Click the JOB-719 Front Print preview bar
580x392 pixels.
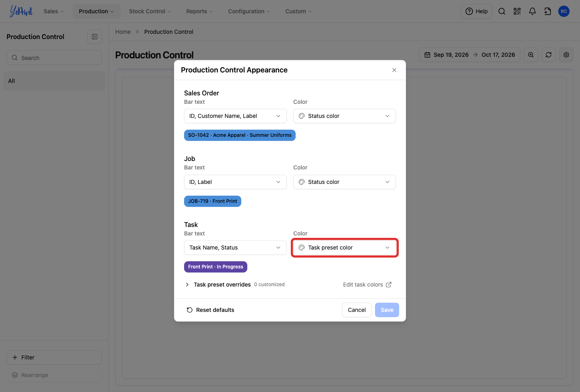click(x=213, y=201)
